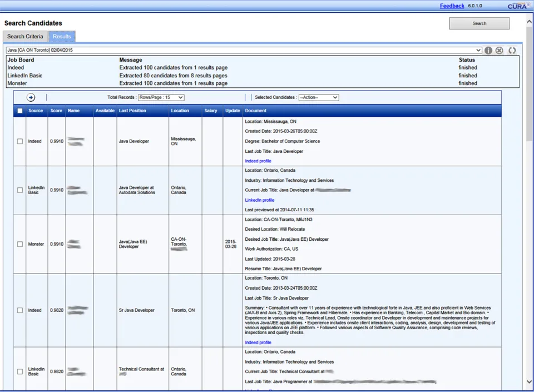Sort by the Score column header
534x392 pixels.
point(56,111)
